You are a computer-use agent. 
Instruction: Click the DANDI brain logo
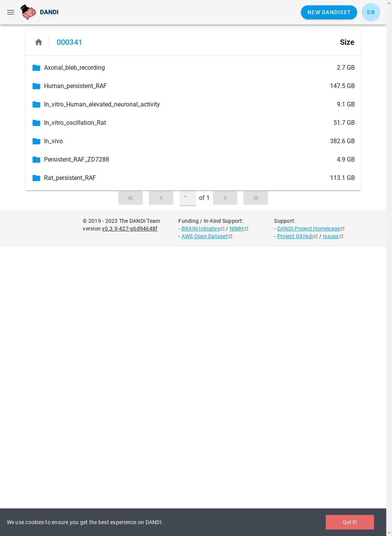tap(28, 12)
